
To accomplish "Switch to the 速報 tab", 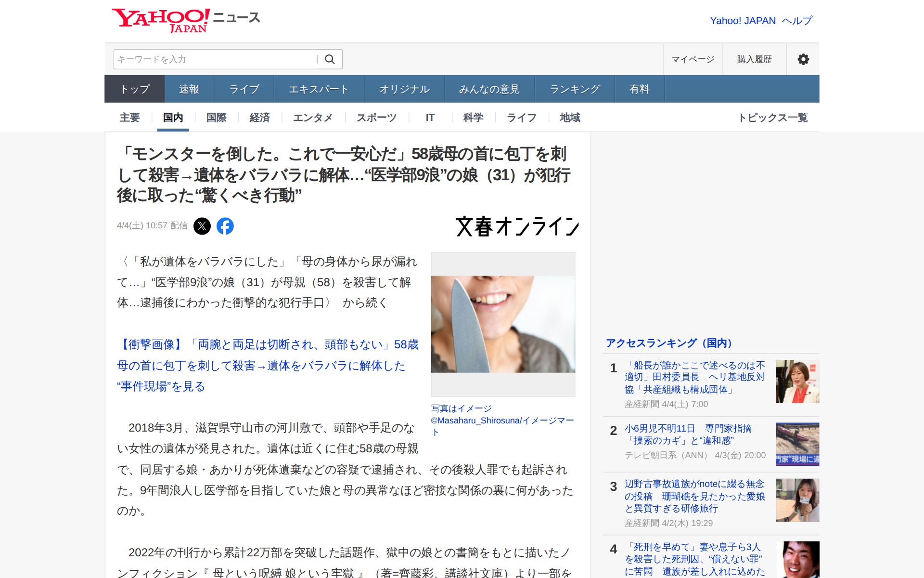I will 189,89.
